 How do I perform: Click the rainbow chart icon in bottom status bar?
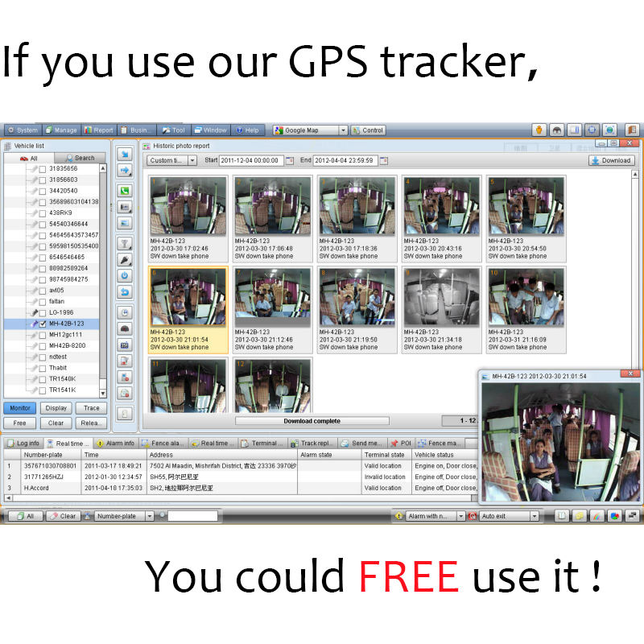[x=597, y=516]
